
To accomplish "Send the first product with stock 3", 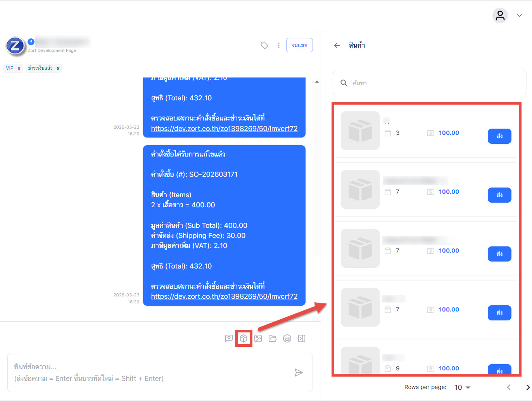I will pyautogui.click(x=499, y=136).
